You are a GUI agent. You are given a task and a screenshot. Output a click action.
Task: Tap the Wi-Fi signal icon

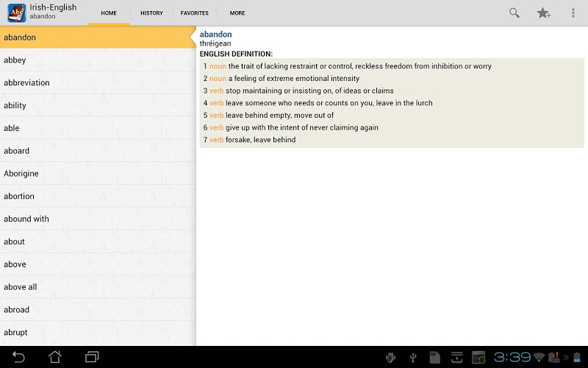[539, 357]
